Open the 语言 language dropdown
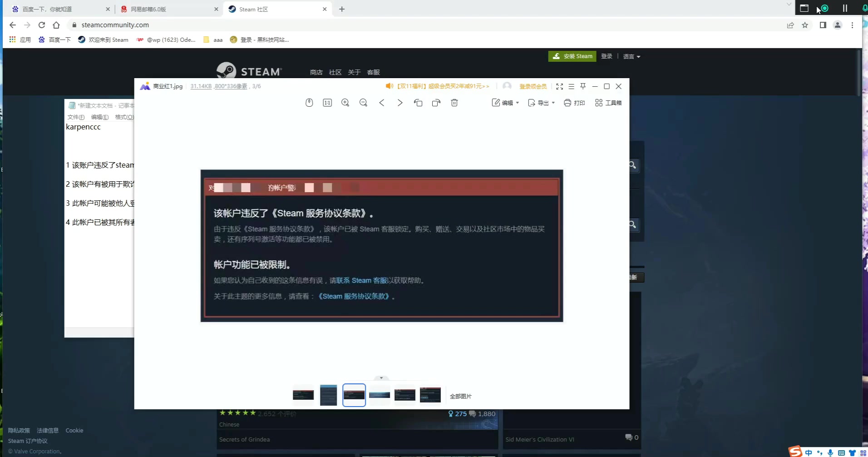The width and height of the screenshot is (868, 457). (631, 57)
